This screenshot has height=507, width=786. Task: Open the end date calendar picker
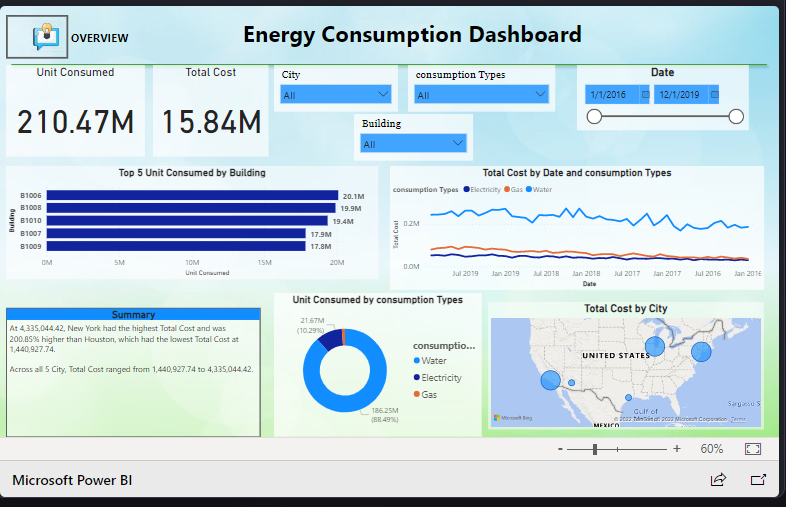(x=714, y=94)
